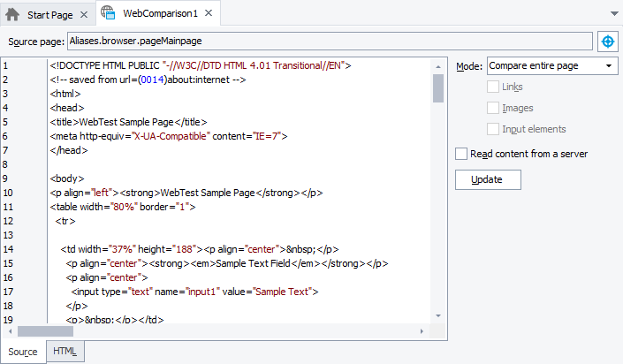
Task: Open the Mode combo box
Action: [x=551, y=66]
